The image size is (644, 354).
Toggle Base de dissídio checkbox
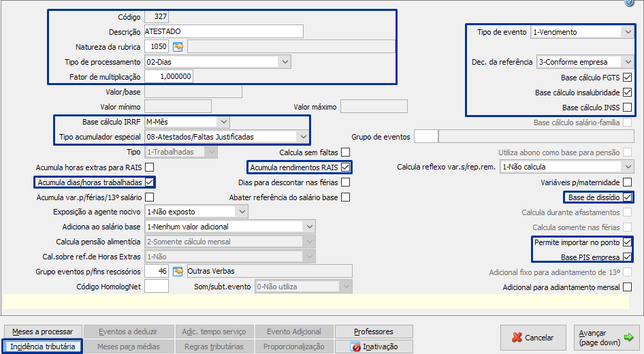coord(627,197)
